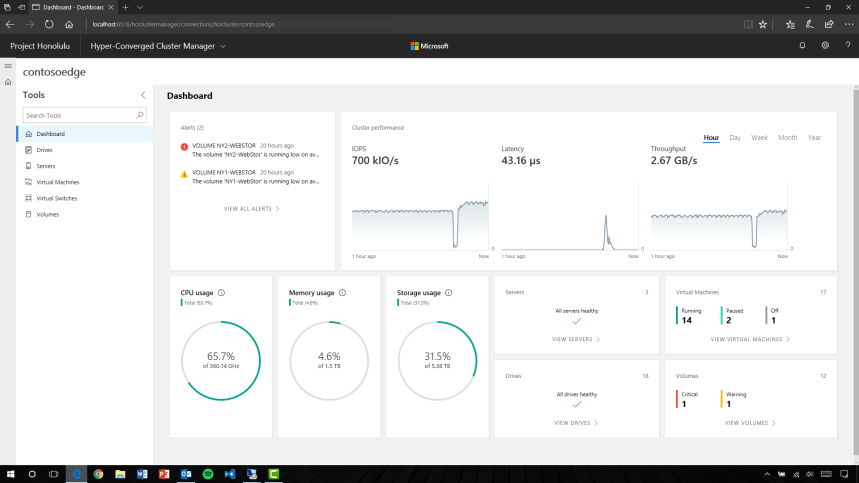
Task: Click the Drives icon in Tools list
Action: coord(28,150)
